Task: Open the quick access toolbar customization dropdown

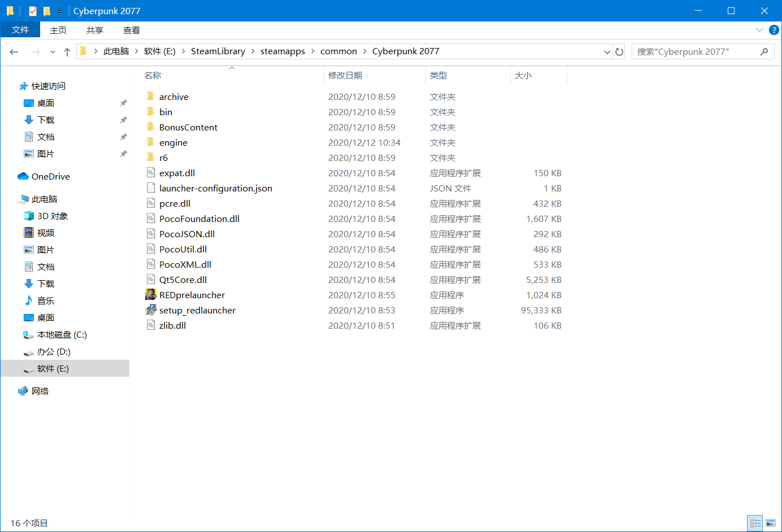Action: tap(59, 11)
